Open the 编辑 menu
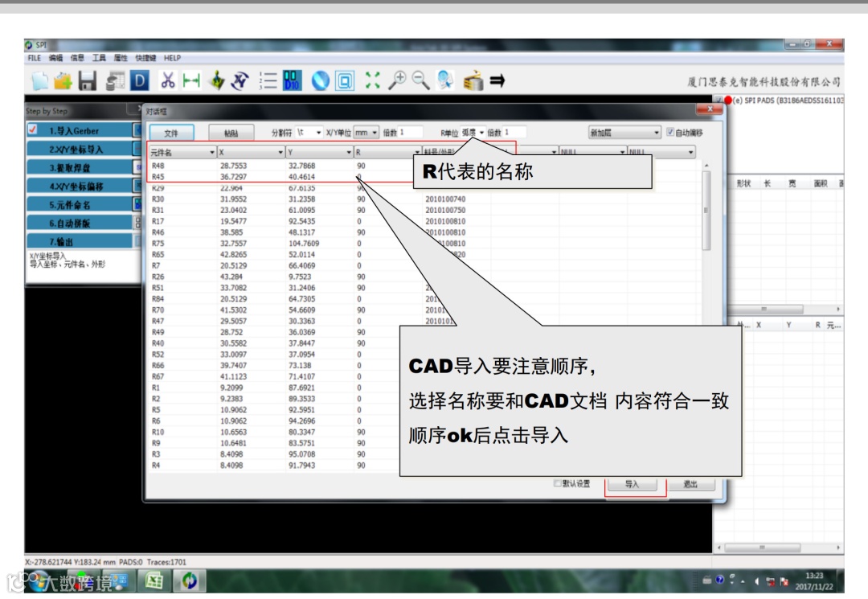The image size is (868, 599). pos(55,58)
